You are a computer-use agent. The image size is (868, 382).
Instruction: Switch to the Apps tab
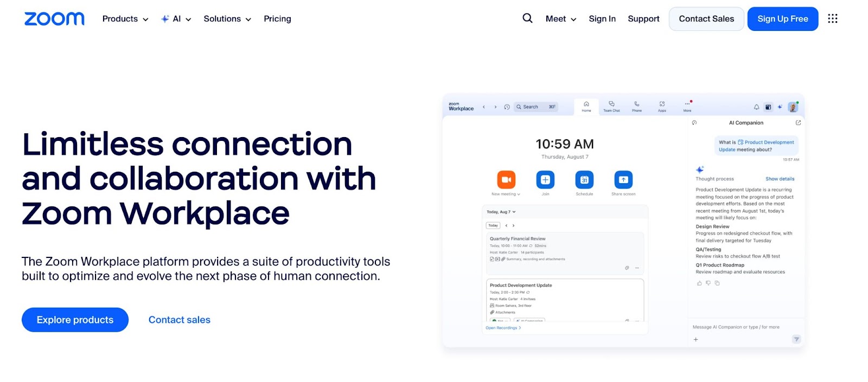662,107
